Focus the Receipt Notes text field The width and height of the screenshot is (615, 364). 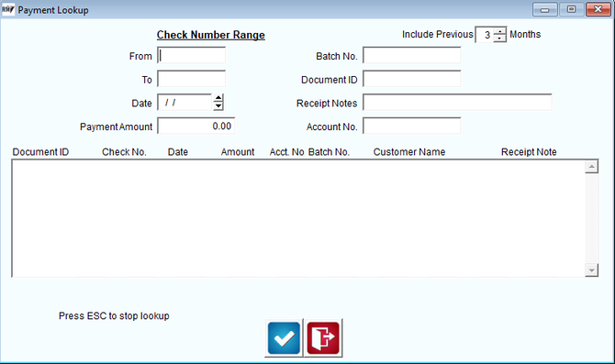pyautogui.click(x=457, y=103)
